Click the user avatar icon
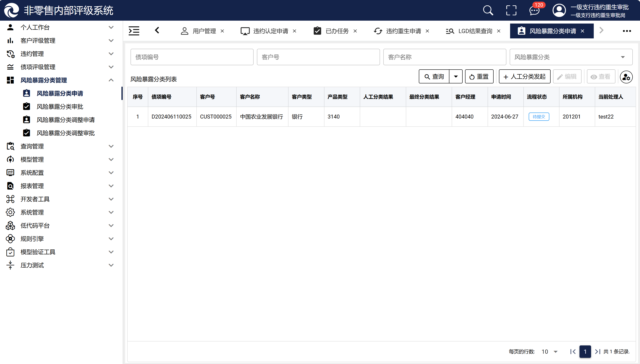640x364 pixels. pos(559,11)
